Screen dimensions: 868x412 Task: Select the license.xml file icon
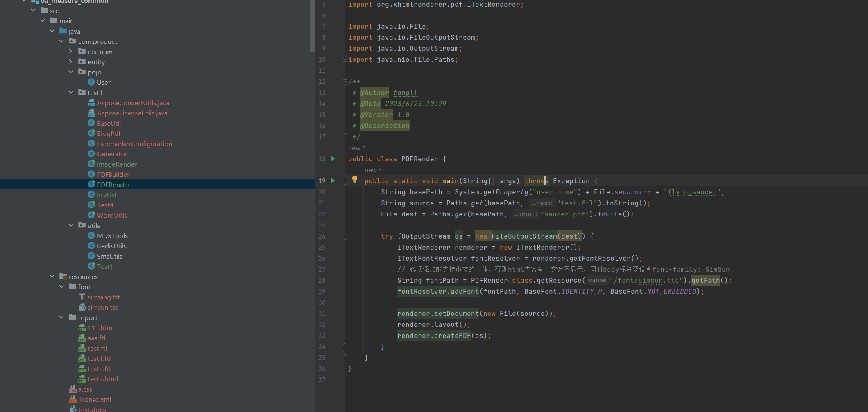[73, 399]
